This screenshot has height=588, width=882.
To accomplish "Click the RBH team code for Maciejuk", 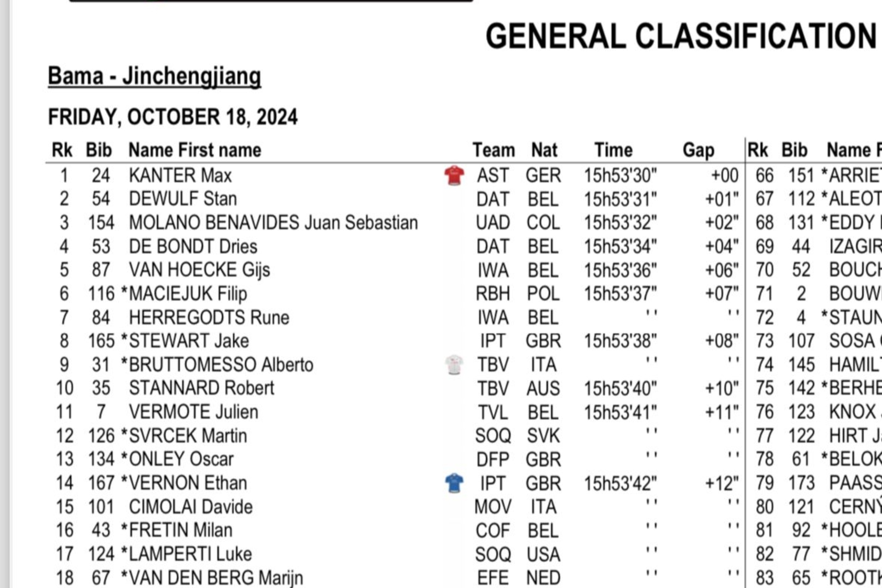I will tap(493, 294).
